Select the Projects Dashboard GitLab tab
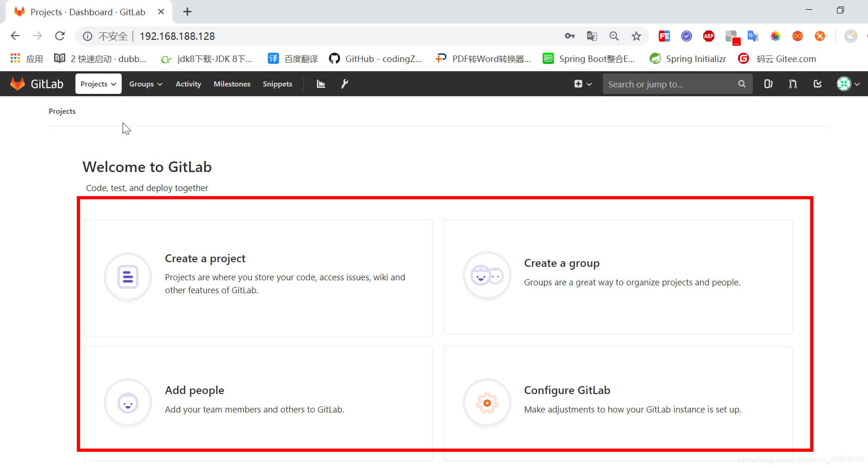Screen dimensions: 868x468 (89, 12)
